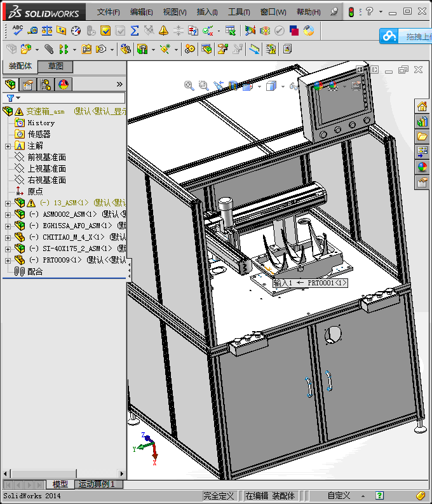The image size is (432, 504).
Task: Open the ConfigurationManager tab icon
Action: (46, 85)
